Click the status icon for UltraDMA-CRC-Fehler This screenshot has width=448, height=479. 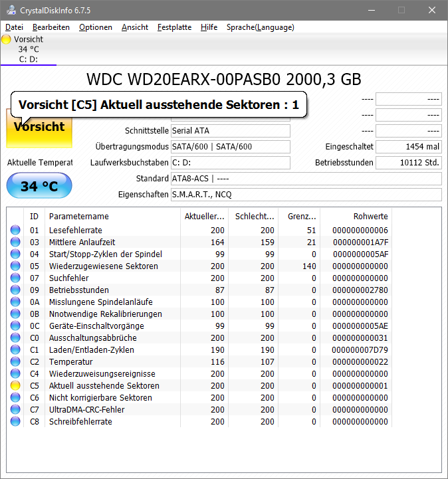[15, 409]
